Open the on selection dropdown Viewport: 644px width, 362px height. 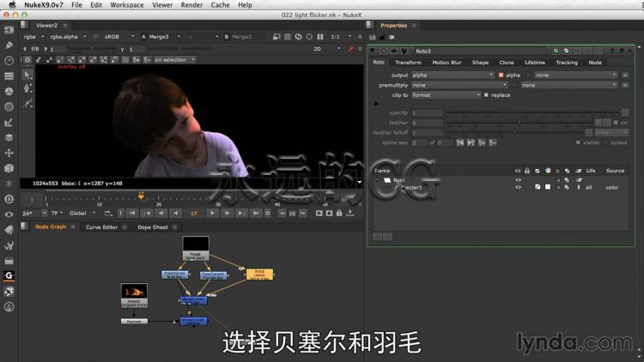tap(174, 60)
